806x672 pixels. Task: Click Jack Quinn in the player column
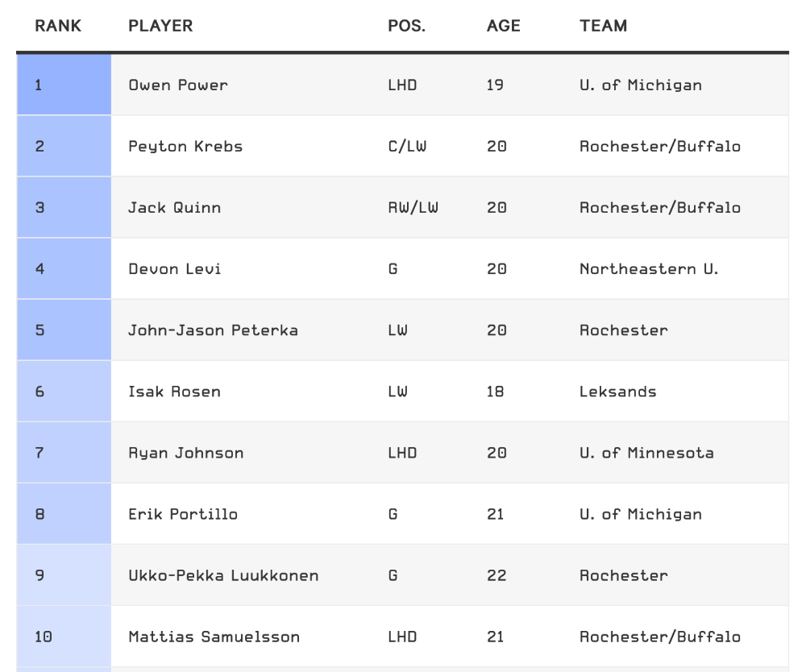(x=174, y=208)
